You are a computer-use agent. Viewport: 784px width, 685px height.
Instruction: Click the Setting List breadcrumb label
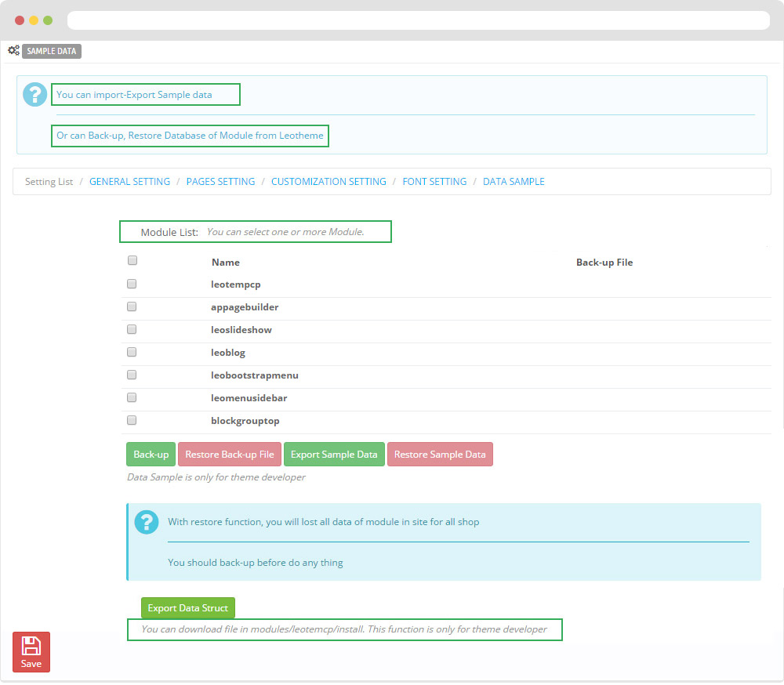click(x=49, y=182)
